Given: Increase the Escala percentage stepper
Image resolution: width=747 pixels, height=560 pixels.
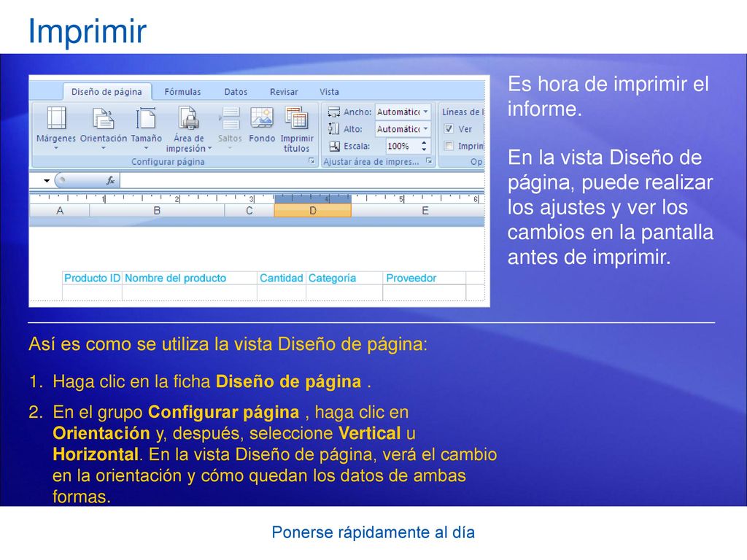Looking at the screenshot, I should click(424, 142).
